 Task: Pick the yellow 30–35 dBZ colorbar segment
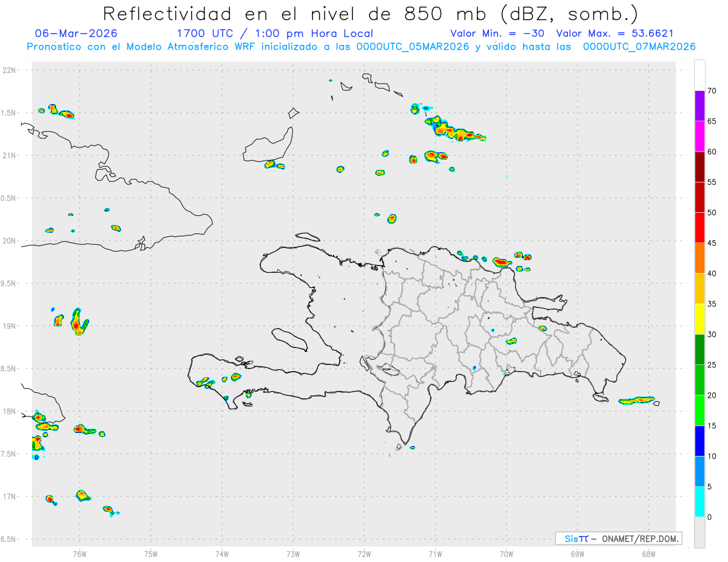pos(699,319)
